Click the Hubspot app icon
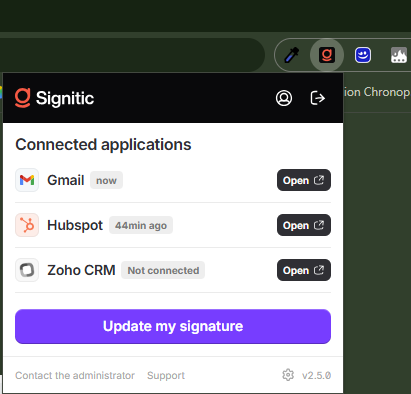411x394 pixels. [x=27, y=225]
